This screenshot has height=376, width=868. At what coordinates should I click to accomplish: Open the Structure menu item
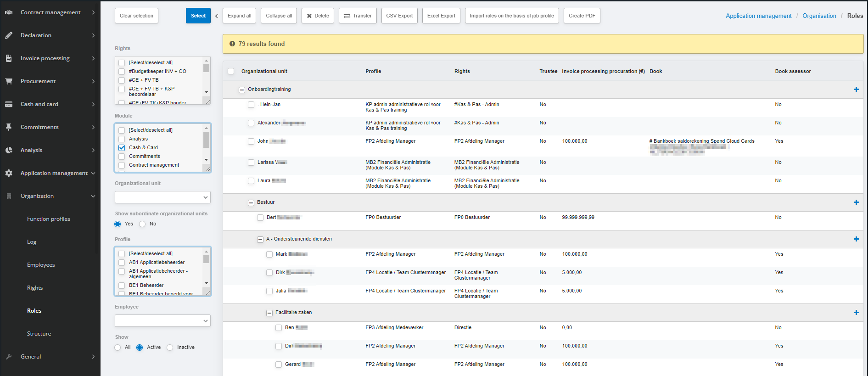39,334
